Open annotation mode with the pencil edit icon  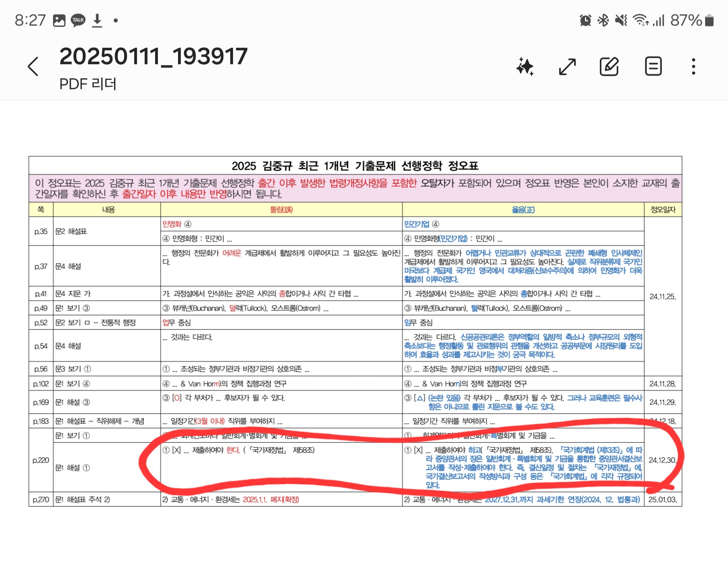609,67
